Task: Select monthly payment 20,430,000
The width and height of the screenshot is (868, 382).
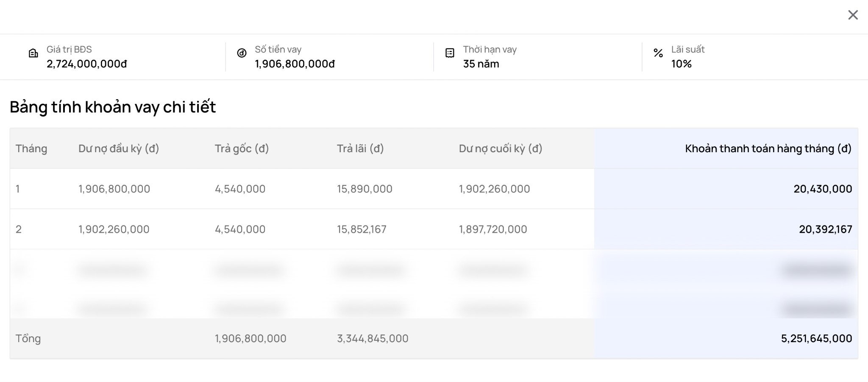Action: coord(823,189)
